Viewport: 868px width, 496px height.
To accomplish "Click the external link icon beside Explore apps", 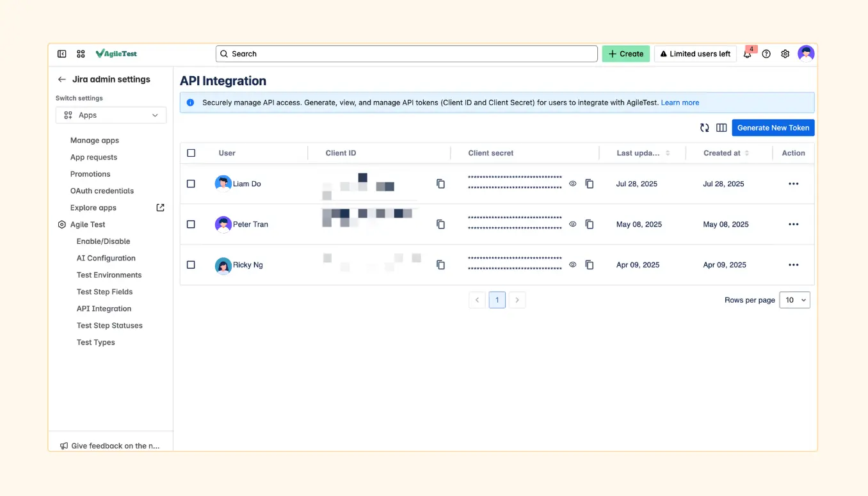I will [161, 207].
